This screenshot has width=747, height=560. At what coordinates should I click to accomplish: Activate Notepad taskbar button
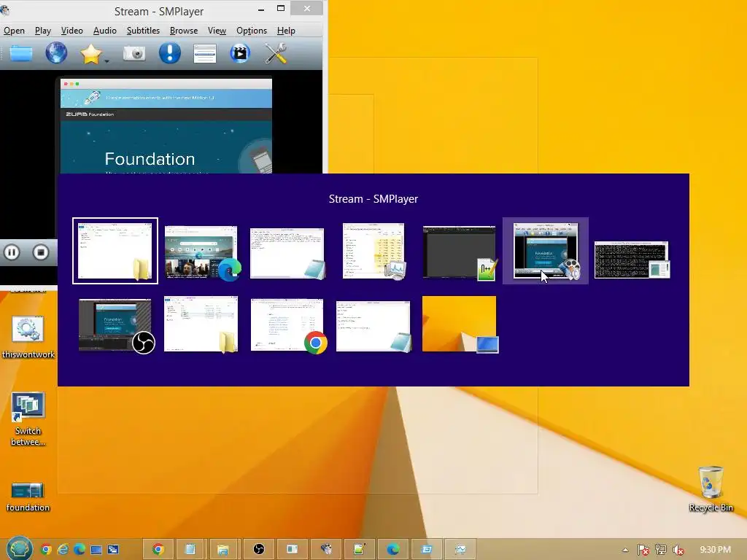pyautogui.click(x=190, y=550)
